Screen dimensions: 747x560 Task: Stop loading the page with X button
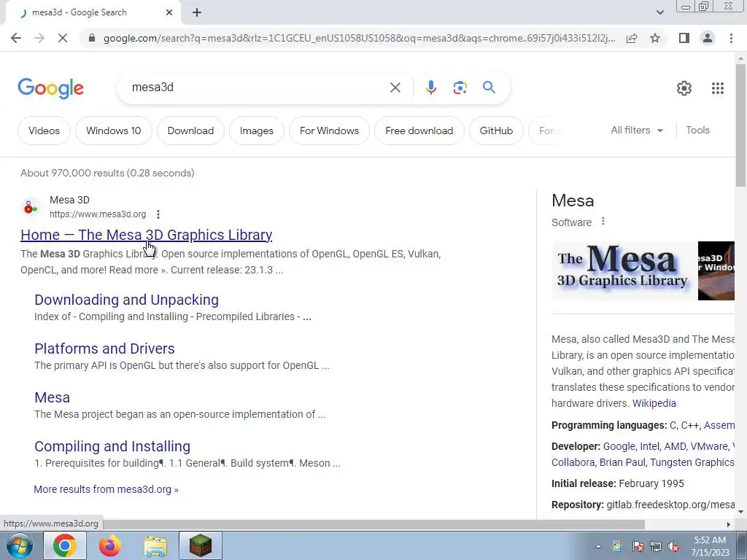pos(63,38)
